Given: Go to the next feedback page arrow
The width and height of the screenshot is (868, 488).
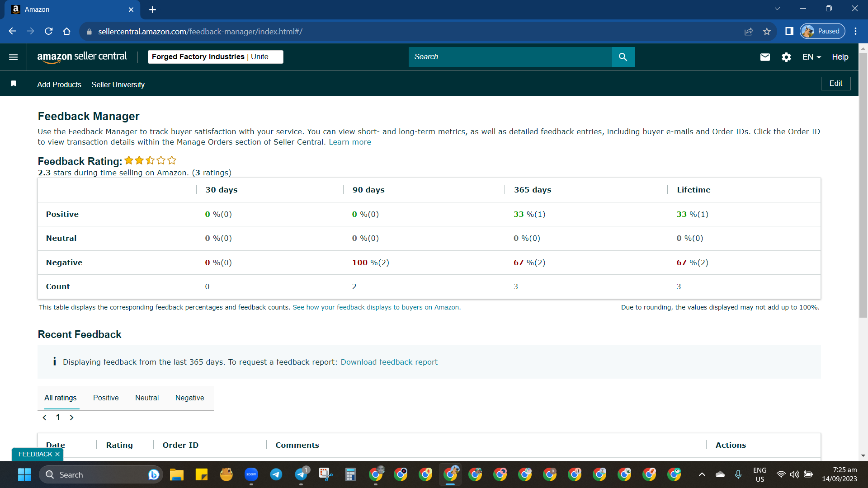Looking at the screenshot, I should [x=71, y=418].
